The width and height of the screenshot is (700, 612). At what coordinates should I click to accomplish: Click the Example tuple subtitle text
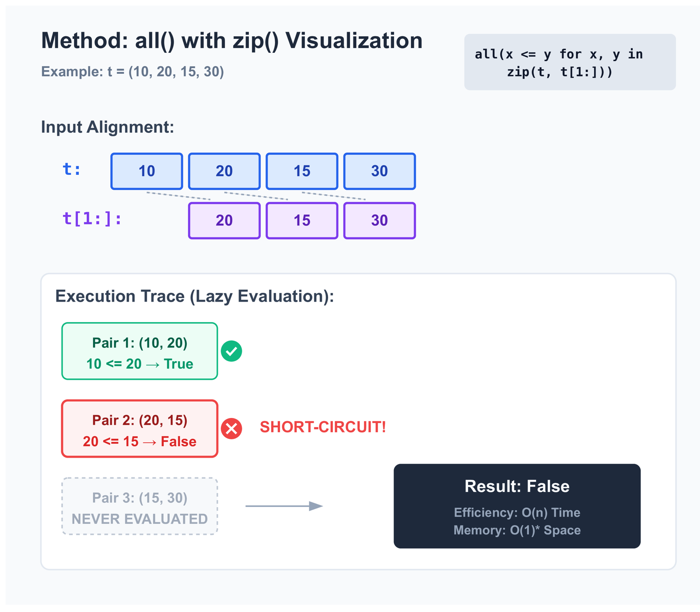point(133,72)
